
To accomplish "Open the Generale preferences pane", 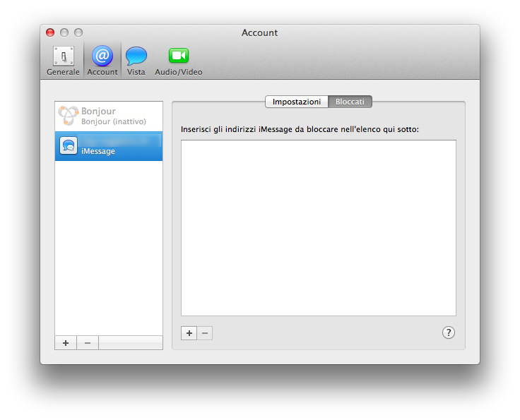I will click(63, 60).
